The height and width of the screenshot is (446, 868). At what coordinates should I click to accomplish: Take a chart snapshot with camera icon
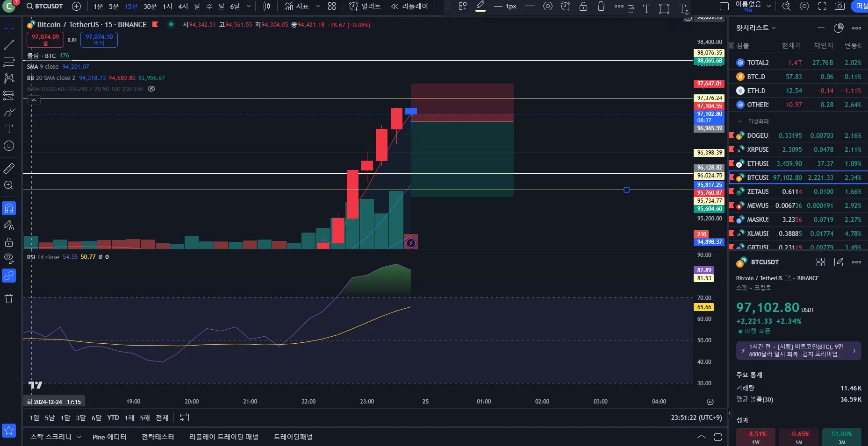[x=840, y=6]
